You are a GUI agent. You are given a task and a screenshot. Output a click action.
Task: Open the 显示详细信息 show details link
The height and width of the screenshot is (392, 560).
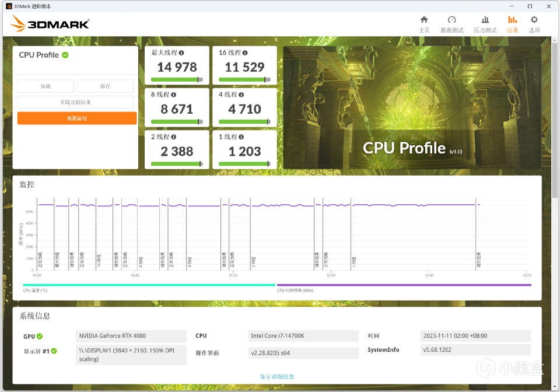pyautogui.click(x=277, y=377)
